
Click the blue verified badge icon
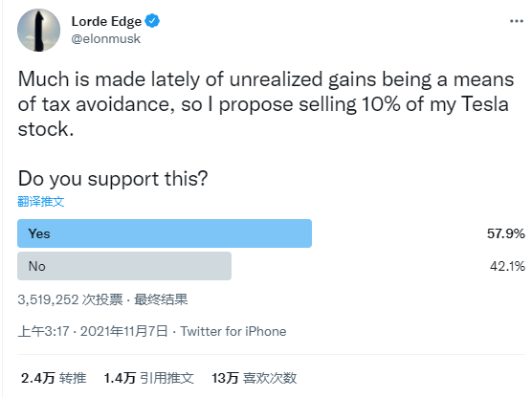pyautogui.click(x=152, y=21)
